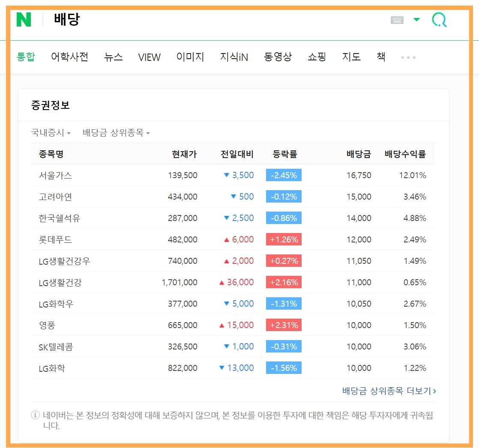Click the 139,500 current price
The height and width of the screenshot is (448, 479).
point(183,175)
